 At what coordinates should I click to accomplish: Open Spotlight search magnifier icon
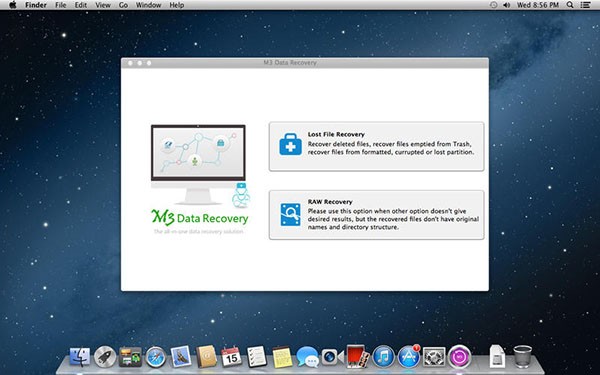coord(570,5)
